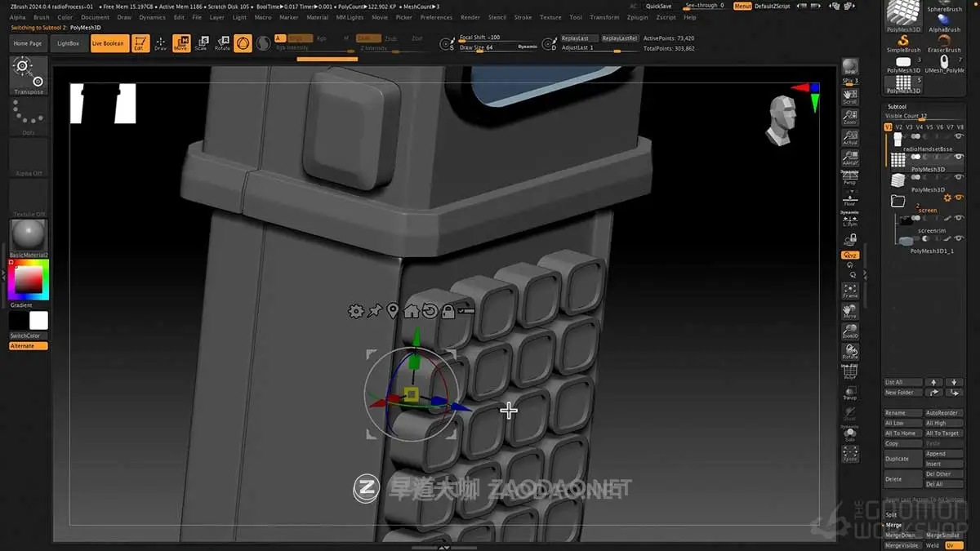The width and height of the screenshot is (980, 551).
Task: Disable the Live Boolean toggle
Action: pos(109,43)
